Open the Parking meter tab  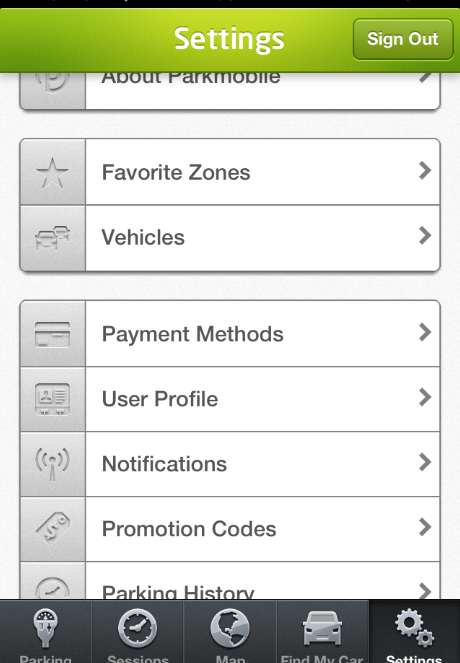(46, 631)
